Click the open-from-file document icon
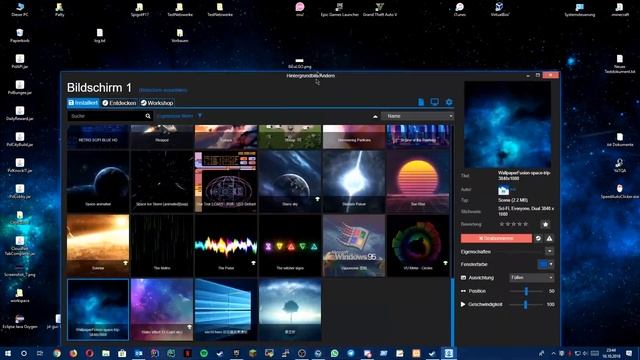This screenshot has width=640, height=360. pos(421,102)
